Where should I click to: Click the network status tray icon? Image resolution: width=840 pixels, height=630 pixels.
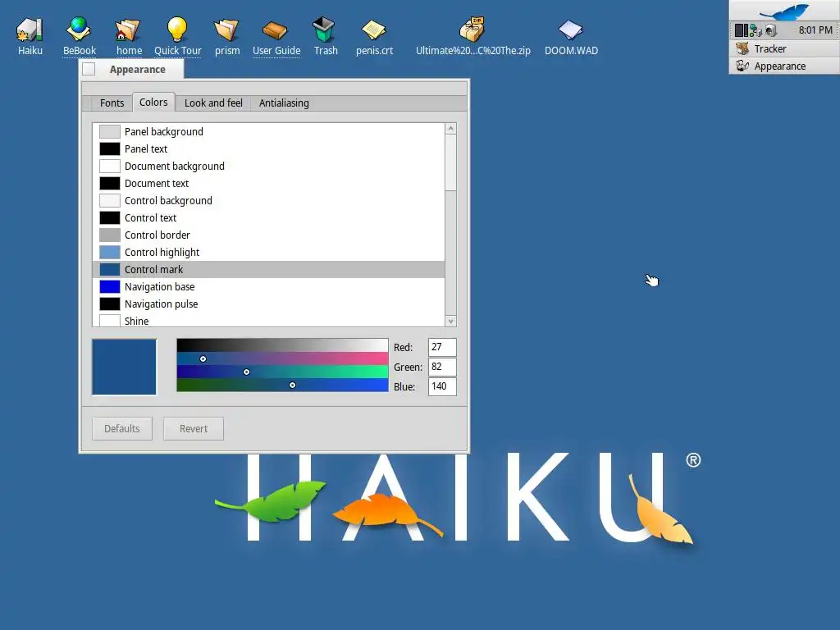pos(756,30)
